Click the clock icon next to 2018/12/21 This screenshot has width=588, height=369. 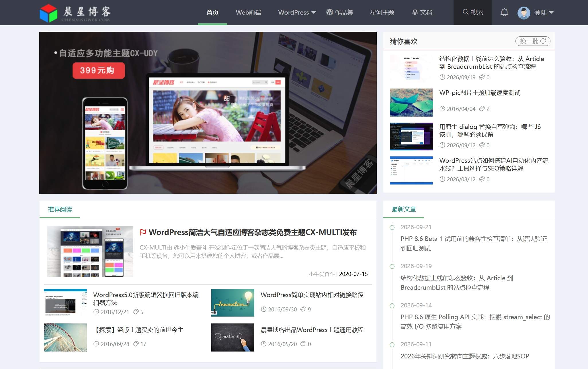[96, 312]
